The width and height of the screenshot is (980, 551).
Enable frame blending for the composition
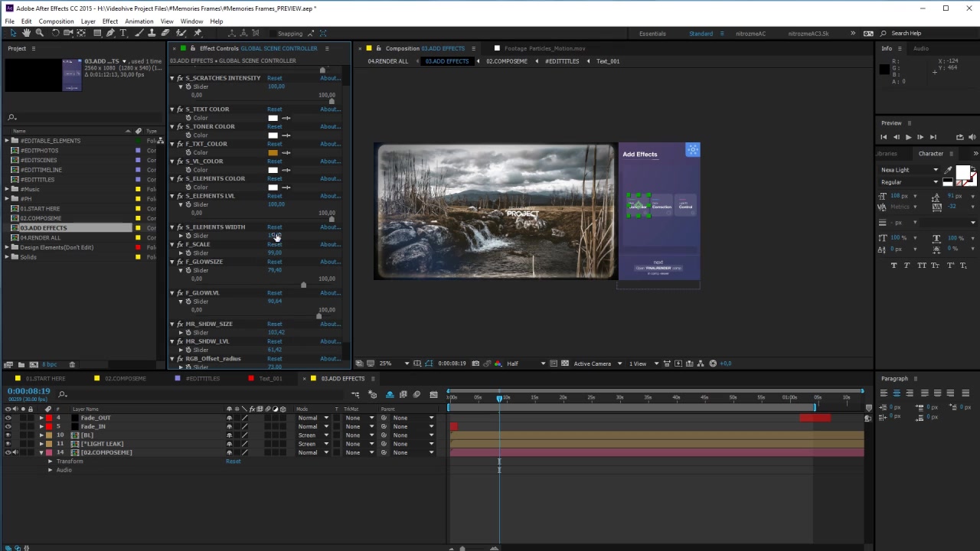tap(403, 395)
